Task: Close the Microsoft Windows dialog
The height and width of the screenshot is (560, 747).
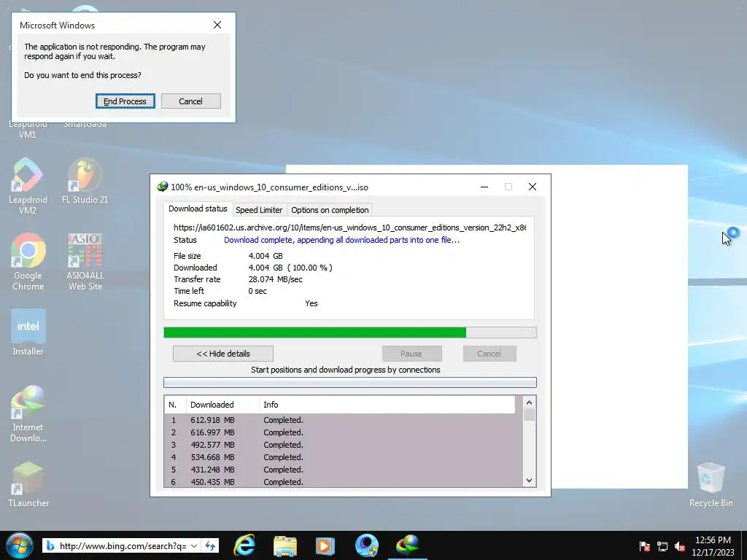Action: click(217, 25)
